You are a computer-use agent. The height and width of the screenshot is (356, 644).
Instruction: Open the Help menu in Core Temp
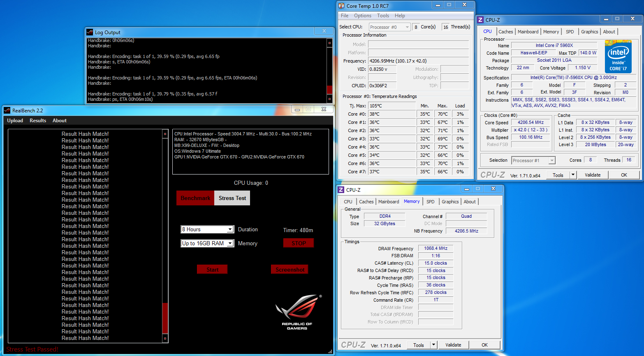click(400, 16)
